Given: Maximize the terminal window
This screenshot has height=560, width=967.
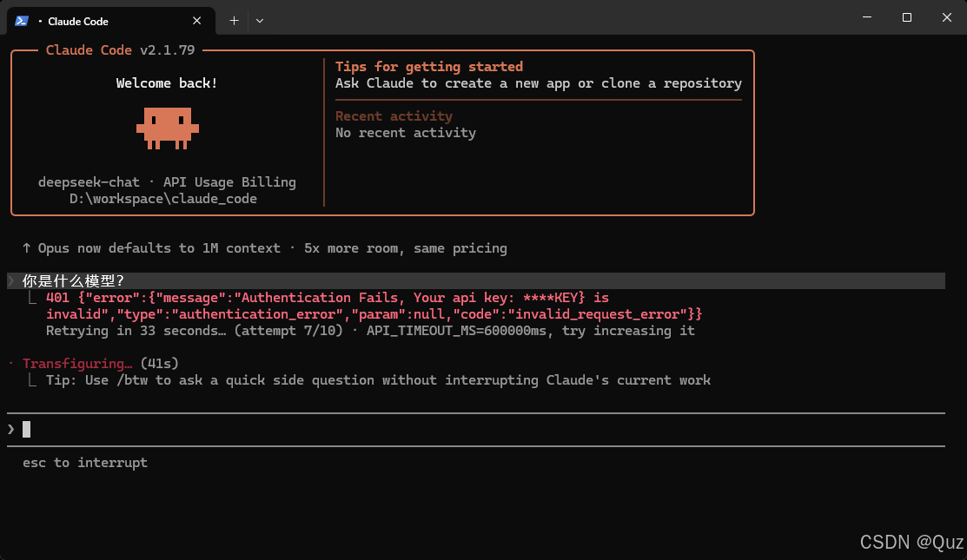Looking at the screenshot, I should tap(906, 17).
